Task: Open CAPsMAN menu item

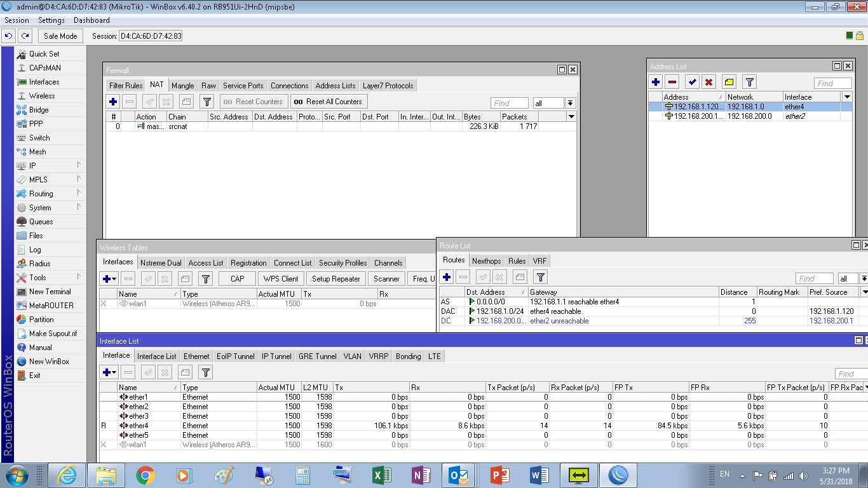Action: pyautogui.click(x=45, y=68)
